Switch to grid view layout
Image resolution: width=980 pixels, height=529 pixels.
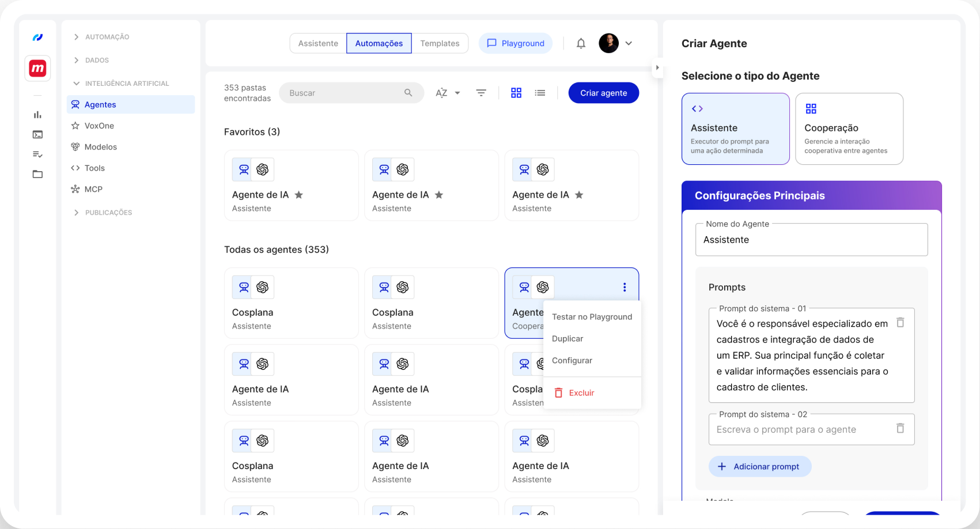[516, 93]
